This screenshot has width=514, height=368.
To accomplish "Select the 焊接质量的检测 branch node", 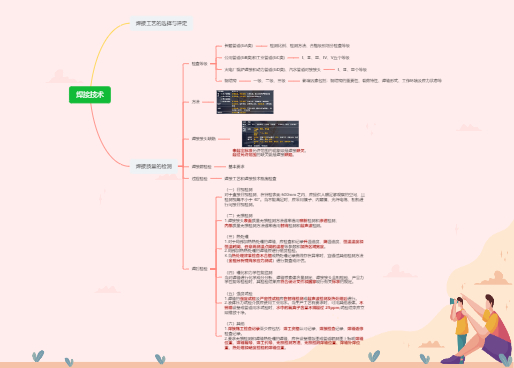I will pyautogui.click(x=154, y=166).
